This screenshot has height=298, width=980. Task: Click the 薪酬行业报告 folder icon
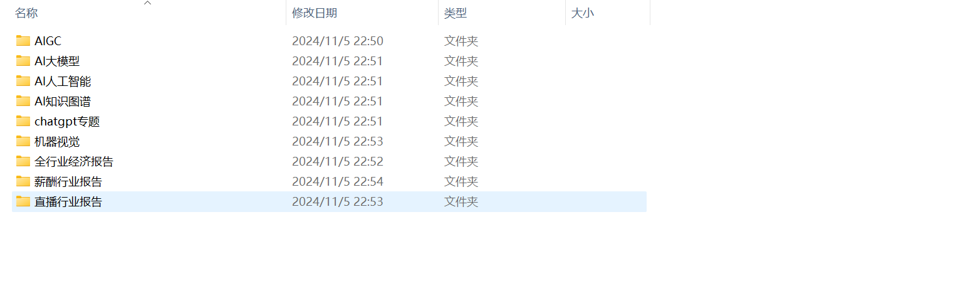(x=23, y=181)
